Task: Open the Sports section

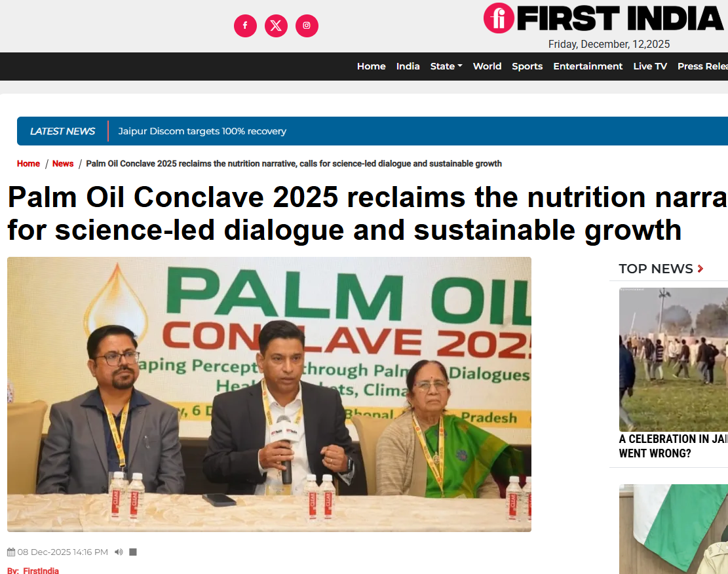Action: (527, 66)
